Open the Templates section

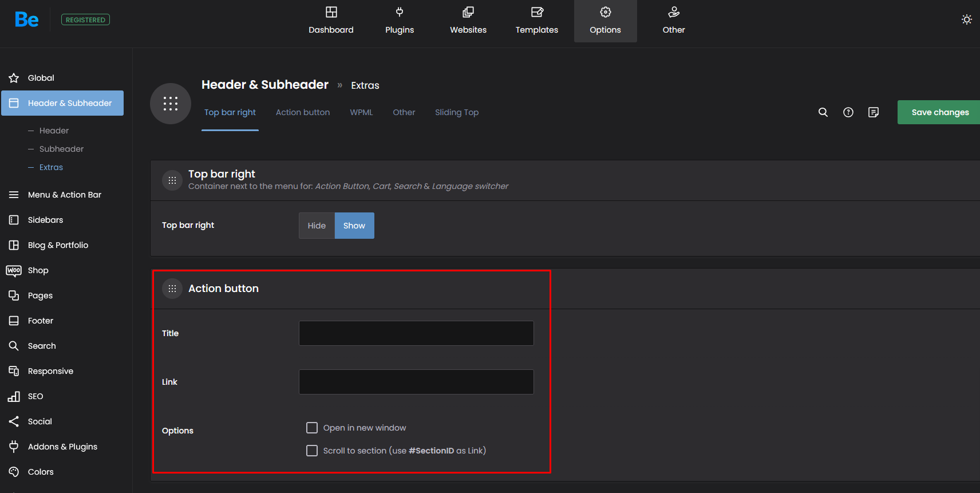(x=537, y=21)
